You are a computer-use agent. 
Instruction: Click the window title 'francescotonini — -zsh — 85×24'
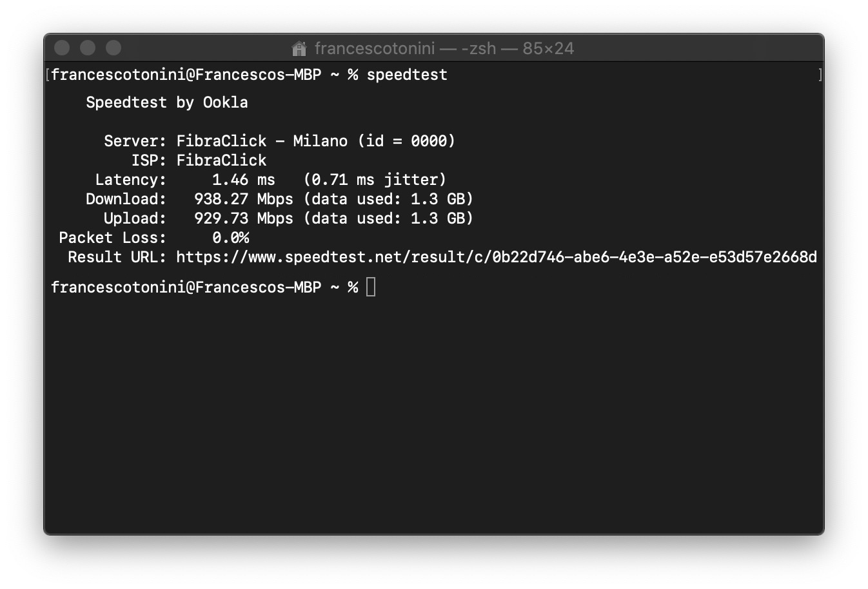pos(444,49)
